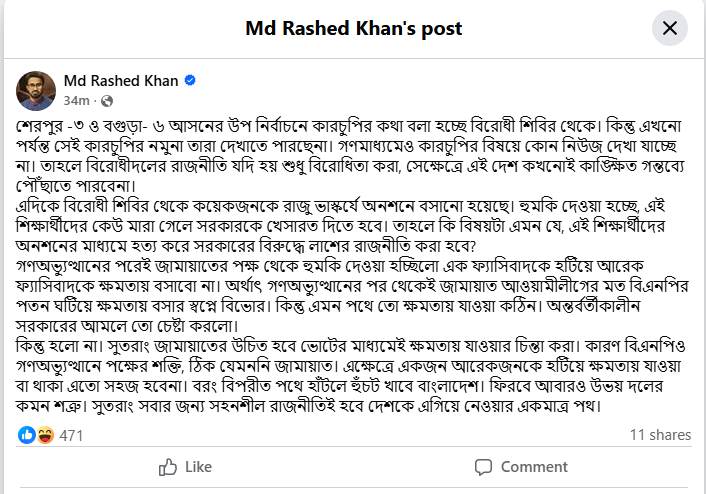Viewport: 706px width, 494px height.
Task: Click the blue thumbs-up reaction icon
Action: (x=27, y=435)
